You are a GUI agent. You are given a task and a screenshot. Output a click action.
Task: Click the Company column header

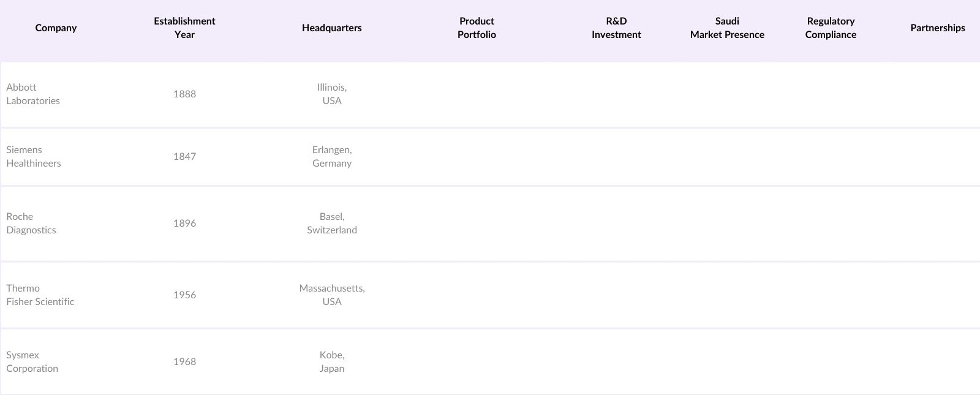pyautogui.click(x=56, y=28)
